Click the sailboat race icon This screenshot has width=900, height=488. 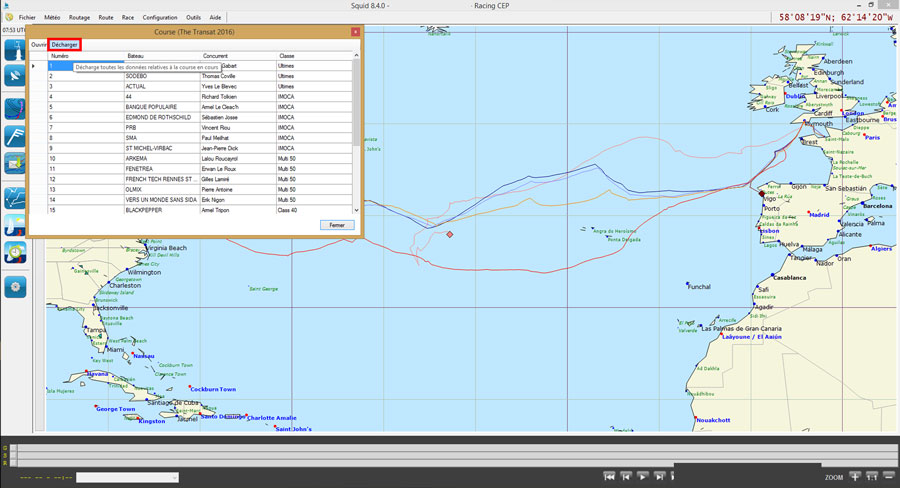[15, 225]
